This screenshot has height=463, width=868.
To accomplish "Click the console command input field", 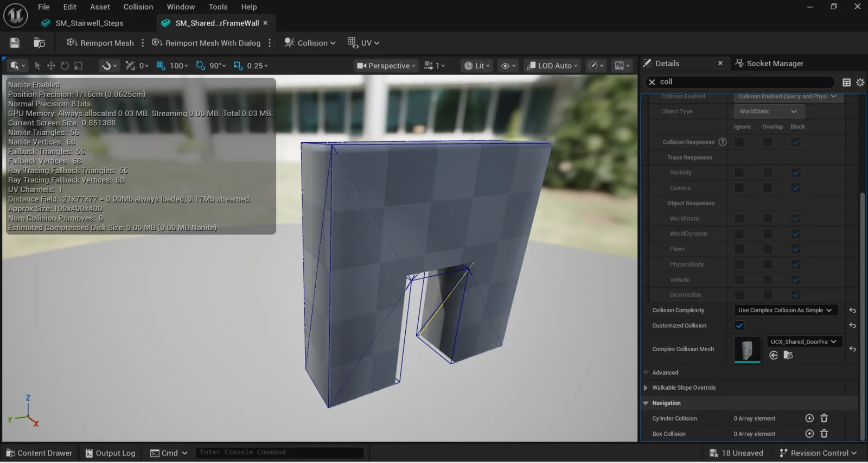I will click(279, 453).
